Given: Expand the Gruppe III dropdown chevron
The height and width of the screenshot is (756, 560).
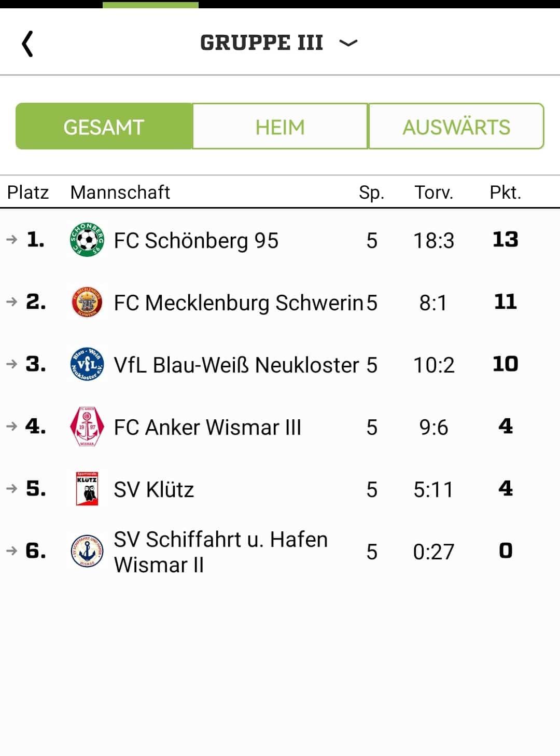Looking at the screenshot, I should pos(348,43).
